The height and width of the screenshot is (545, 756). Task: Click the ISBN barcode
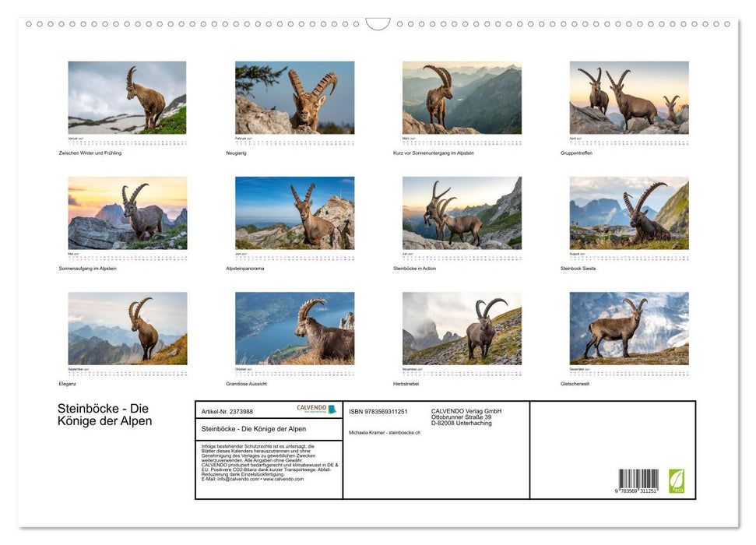pyautogui.click(x=638, y=481)
